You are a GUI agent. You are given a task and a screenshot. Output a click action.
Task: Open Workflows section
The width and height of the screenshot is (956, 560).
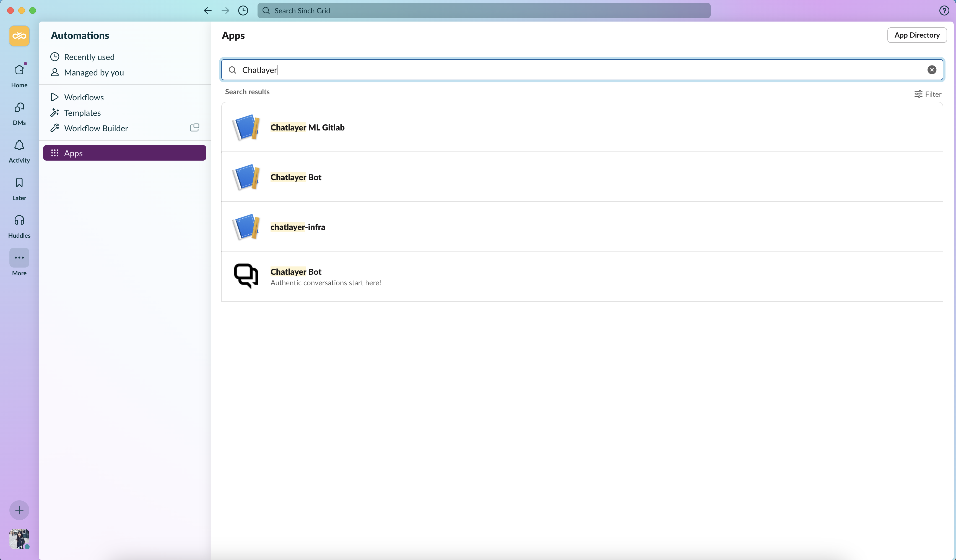tap(84, 98)
